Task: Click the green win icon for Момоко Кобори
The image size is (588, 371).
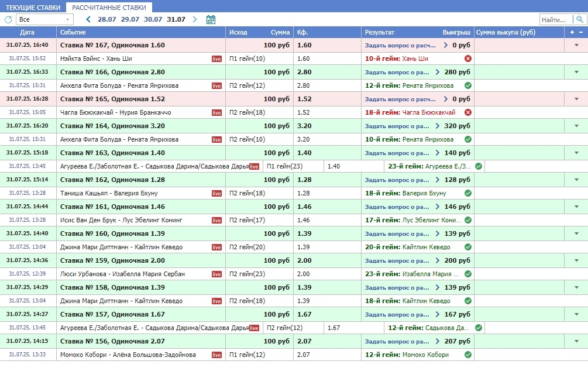Action: pyautogui.click(x=468, y=355)
